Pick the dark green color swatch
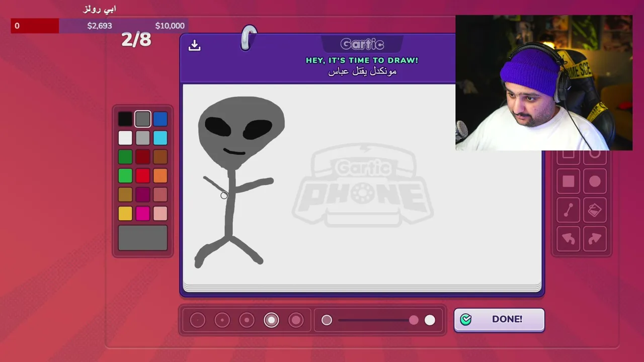 tap(125, 157)
